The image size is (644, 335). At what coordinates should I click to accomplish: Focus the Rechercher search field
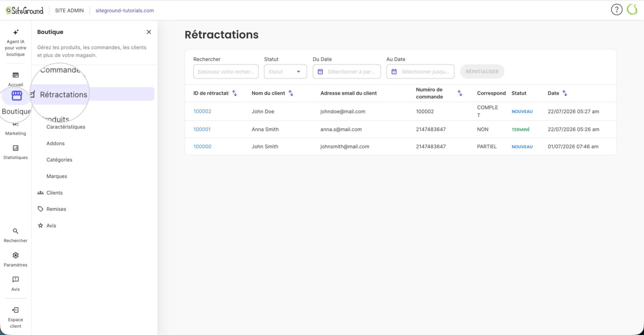point(226,72)
